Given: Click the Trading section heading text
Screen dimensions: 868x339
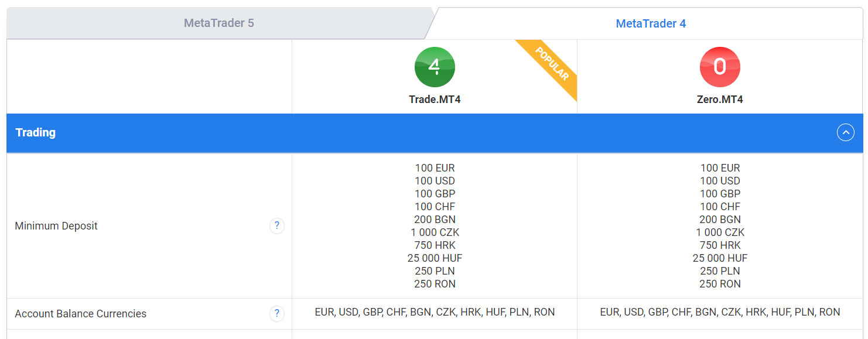Looking at the screenshot, I should [36, 133].
